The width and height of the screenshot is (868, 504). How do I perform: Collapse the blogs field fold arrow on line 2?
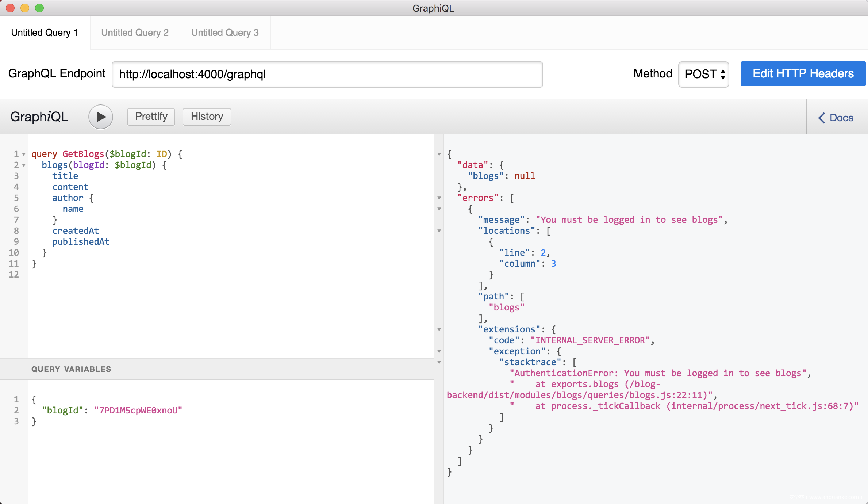tap(24, 165)
